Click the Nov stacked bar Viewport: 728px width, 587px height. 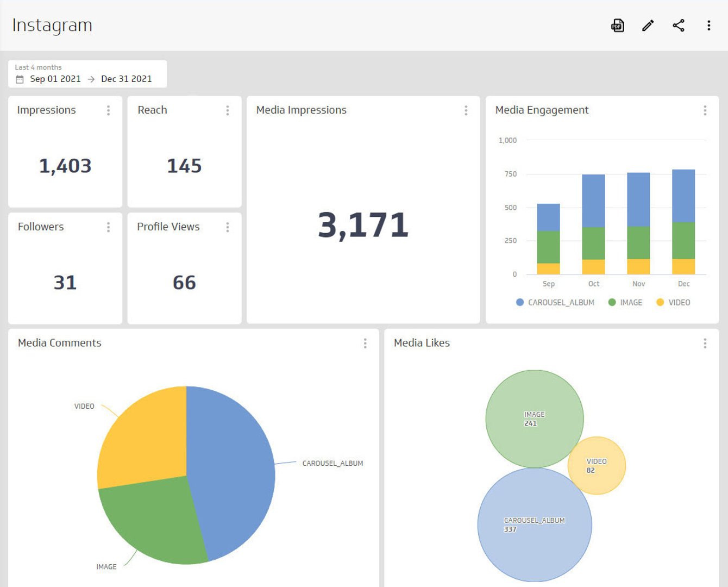[x=638, y=223]
